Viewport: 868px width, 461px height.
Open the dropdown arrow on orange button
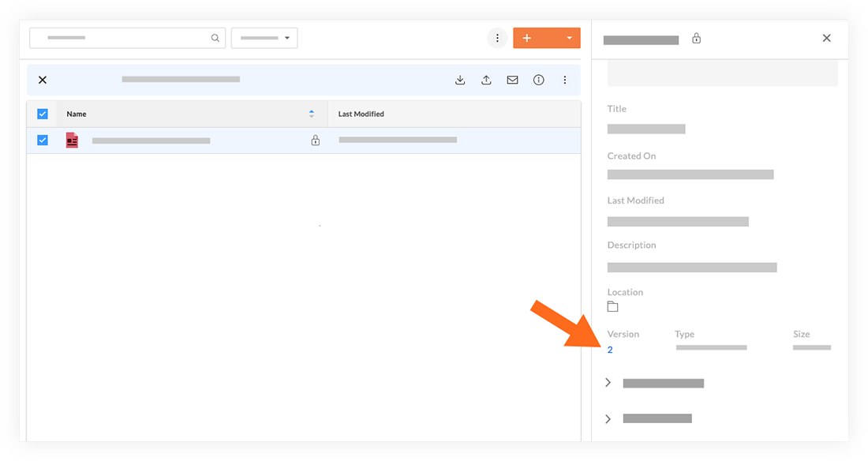[569, 38]
